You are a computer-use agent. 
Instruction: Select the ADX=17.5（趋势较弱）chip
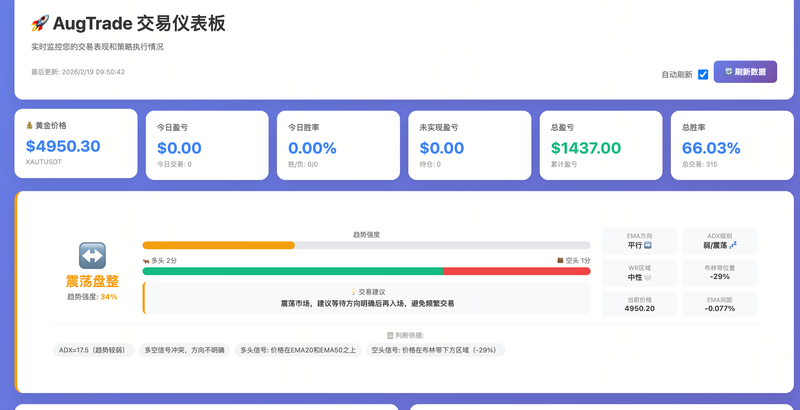tap(94, 350)
